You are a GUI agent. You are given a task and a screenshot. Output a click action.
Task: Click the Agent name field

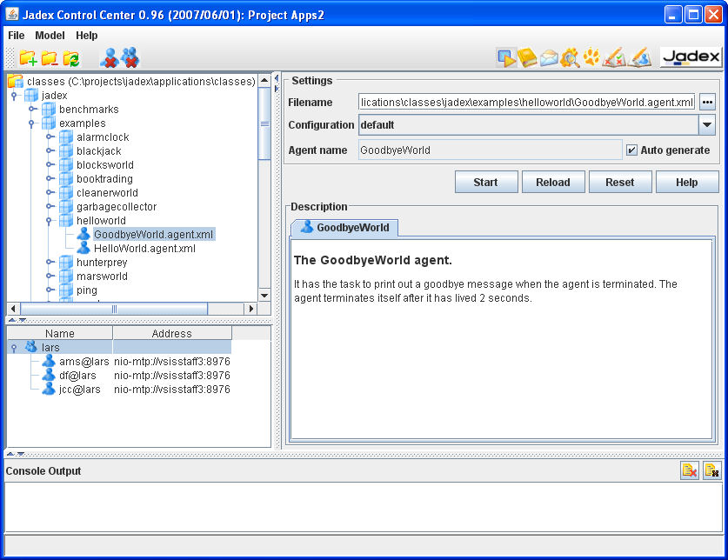491,150
